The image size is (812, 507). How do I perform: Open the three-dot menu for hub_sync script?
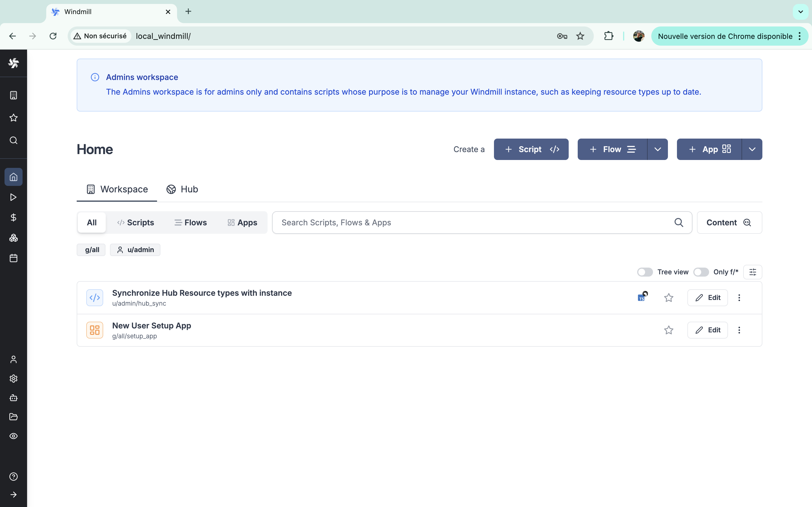point(740,297)
